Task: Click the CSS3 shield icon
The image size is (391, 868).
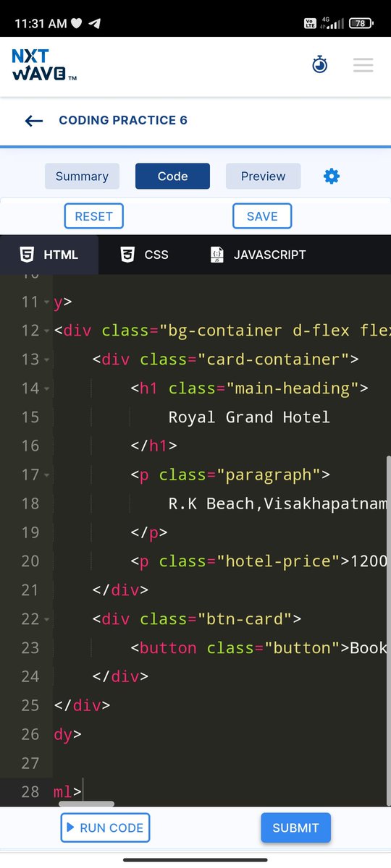Action: tap(127, 255)
